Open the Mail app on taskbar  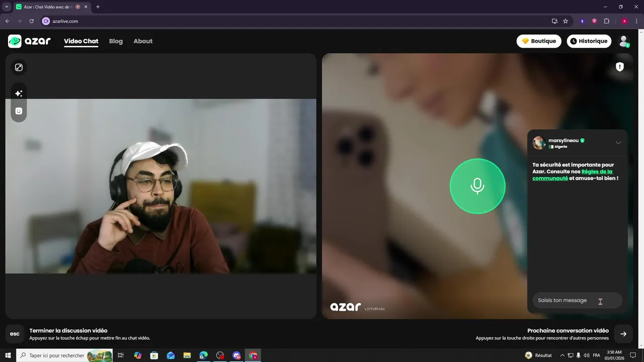171,355
